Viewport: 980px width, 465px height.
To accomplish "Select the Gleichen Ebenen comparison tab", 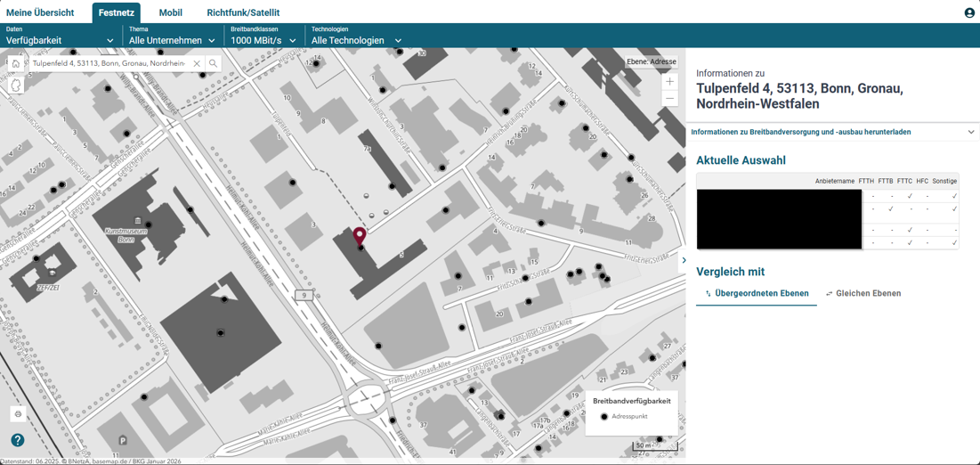I will (863, 293).
